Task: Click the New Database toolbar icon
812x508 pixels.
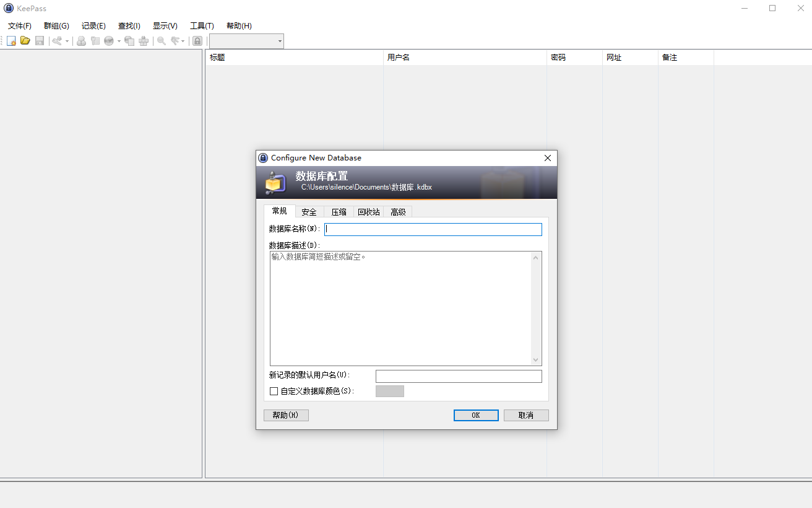Action: pyautogui.click(x=11, y=41)
